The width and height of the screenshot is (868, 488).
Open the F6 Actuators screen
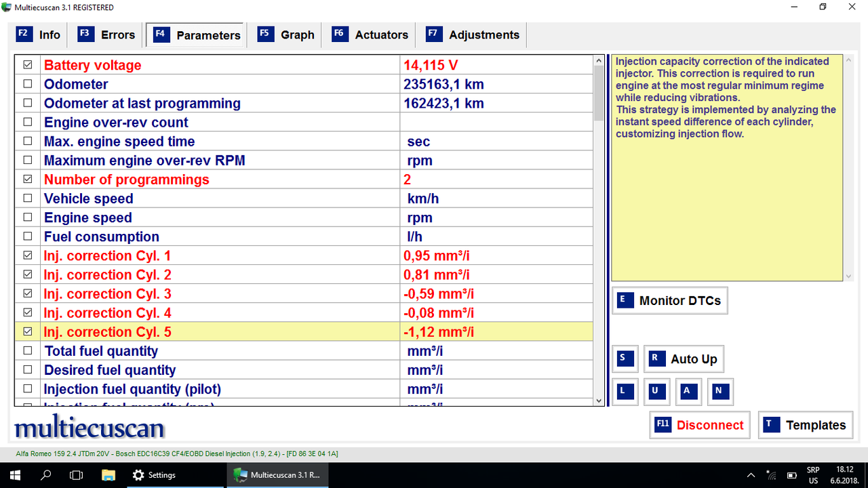coord(369,34)
